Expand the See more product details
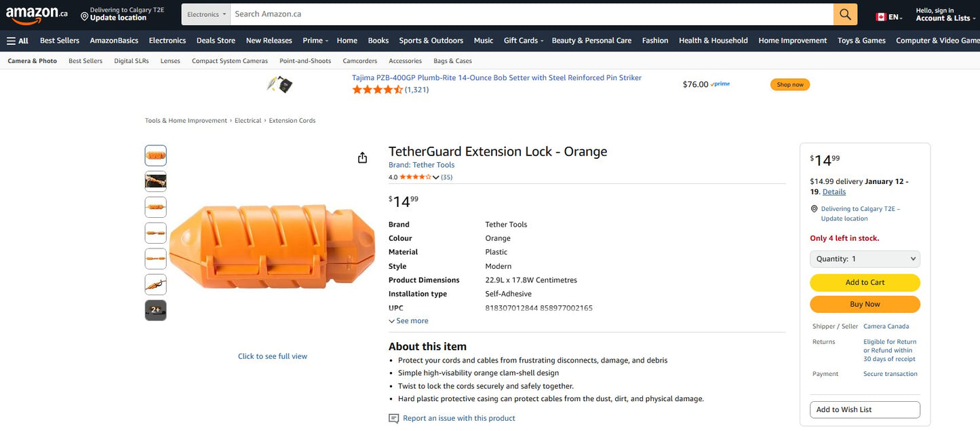 pyautogui.click(x=408, y=320)
